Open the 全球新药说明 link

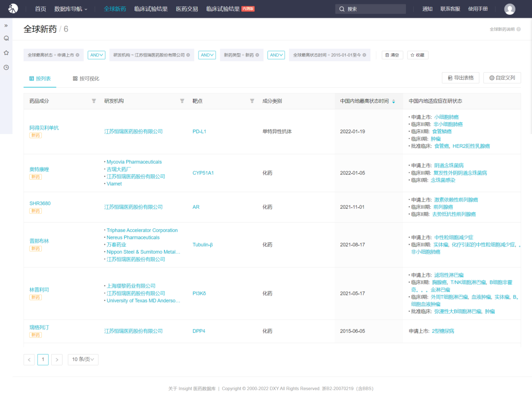502,29
